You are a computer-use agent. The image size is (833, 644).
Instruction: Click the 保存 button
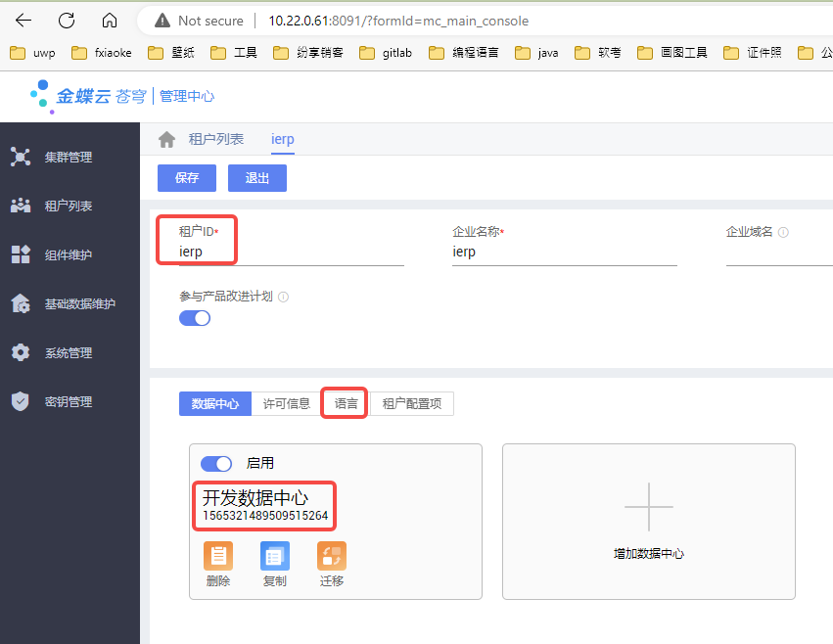click(187, 178)
